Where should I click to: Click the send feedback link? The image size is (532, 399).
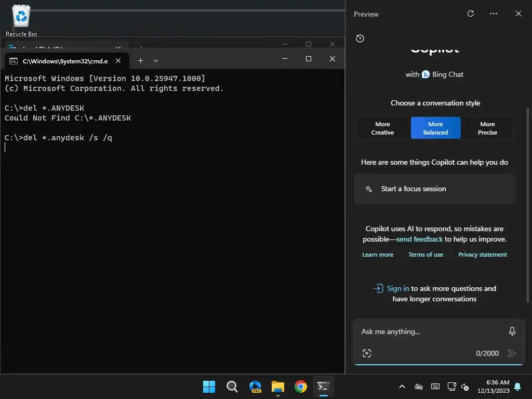pos(419,239)
